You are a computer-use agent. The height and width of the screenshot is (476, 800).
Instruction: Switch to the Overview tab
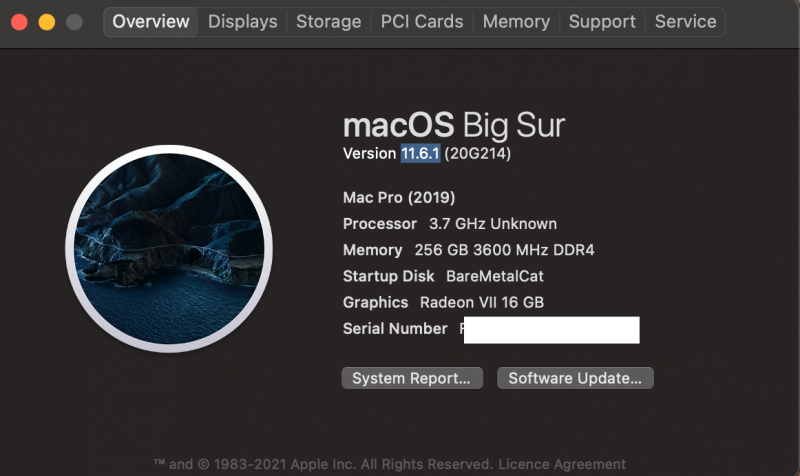click(151, 21)
